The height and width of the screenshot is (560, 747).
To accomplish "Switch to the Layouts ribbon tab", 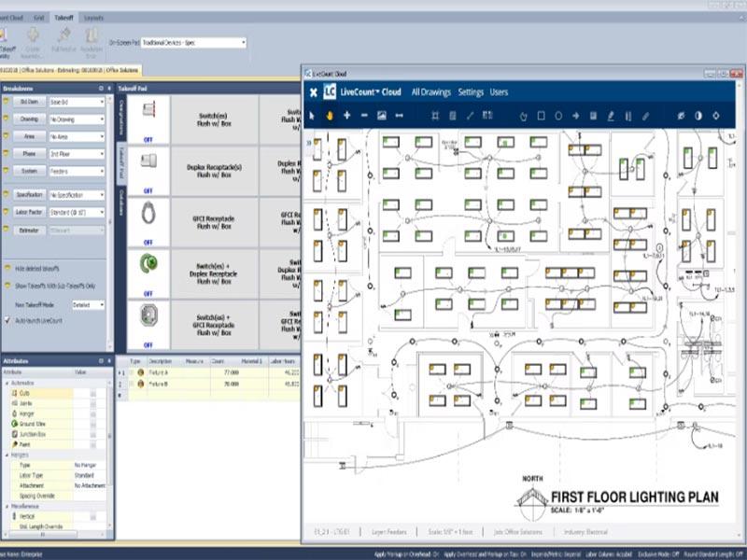I will (x=93, y=16).
